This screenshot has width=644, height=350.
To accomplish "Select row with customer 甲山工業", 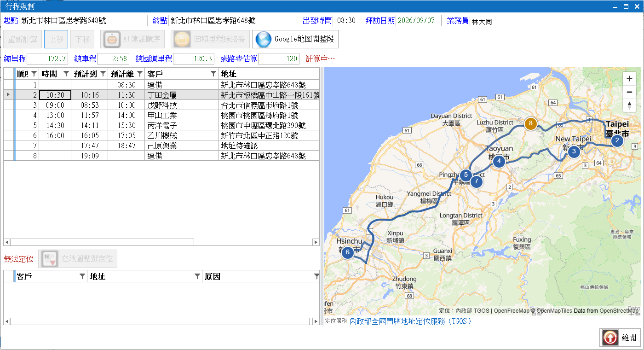I will coord(161,115).
